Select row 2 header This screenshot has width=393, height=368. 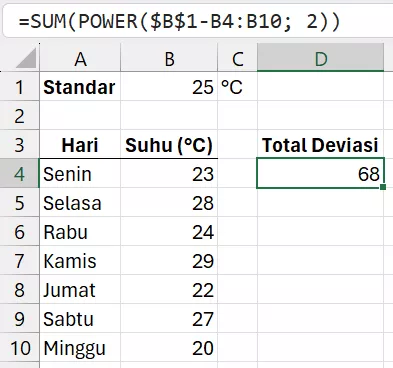click(19, 116)
